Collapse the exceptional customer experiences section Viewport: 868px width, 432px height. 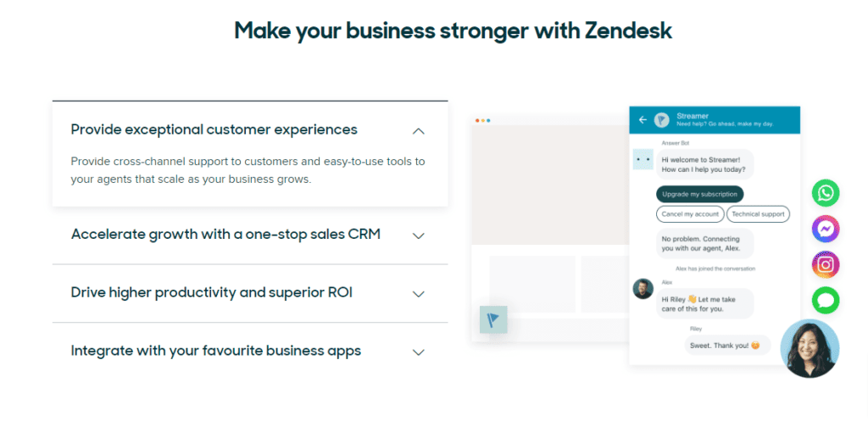coord(418,130)
